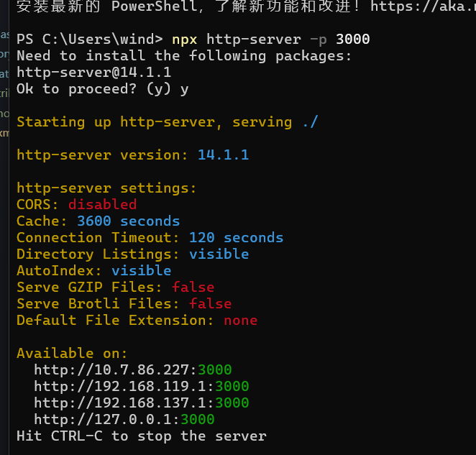The width and height of the screenshot is (476, 455).
Task: Open the aka.ms link at top
Action: click(423, 8)
